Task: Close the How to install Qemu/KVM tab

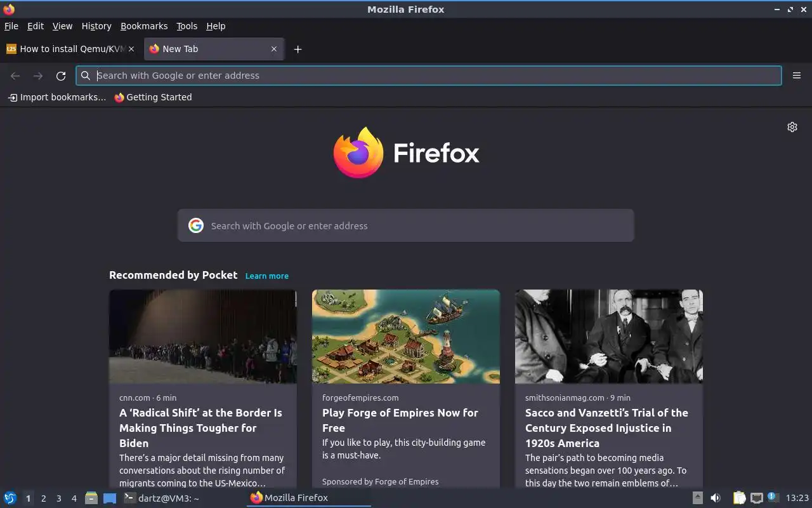Action: tap(131, 49)
